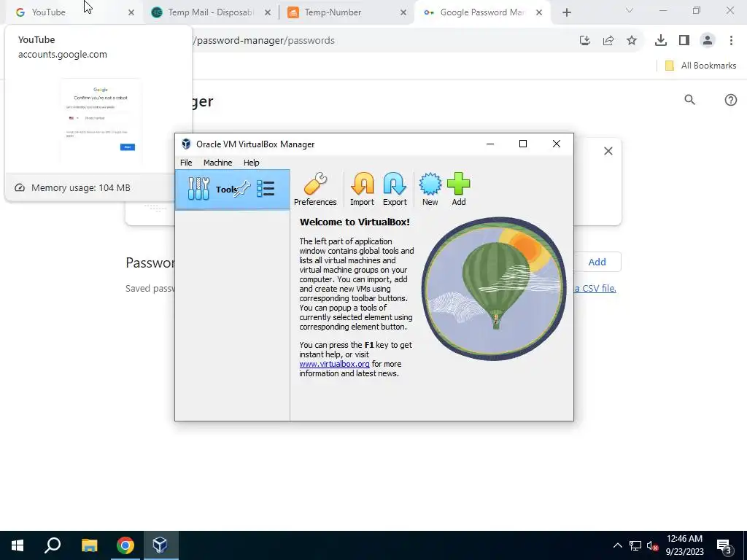Click the install page icon in address bar
Image resolution: width=747 pixels, height=560 pixels.
click(x=585, y=41)
